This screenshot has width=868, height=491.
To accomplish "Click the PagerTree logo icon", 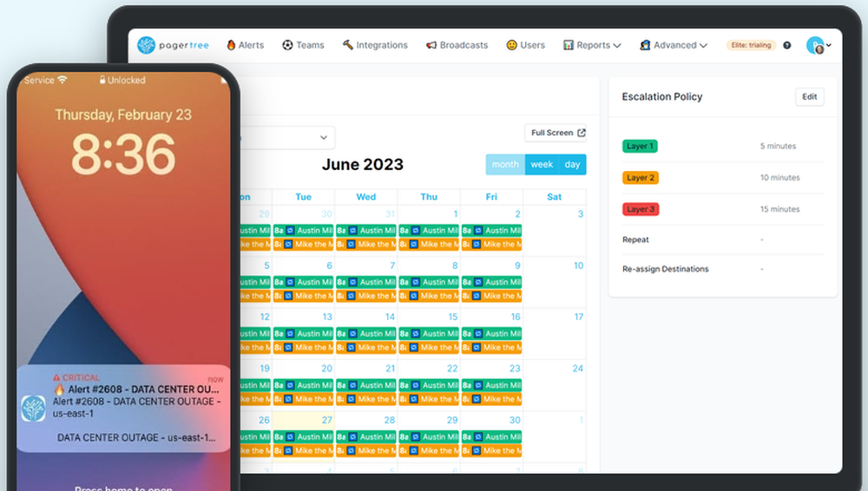I will [x=146, y=45].
